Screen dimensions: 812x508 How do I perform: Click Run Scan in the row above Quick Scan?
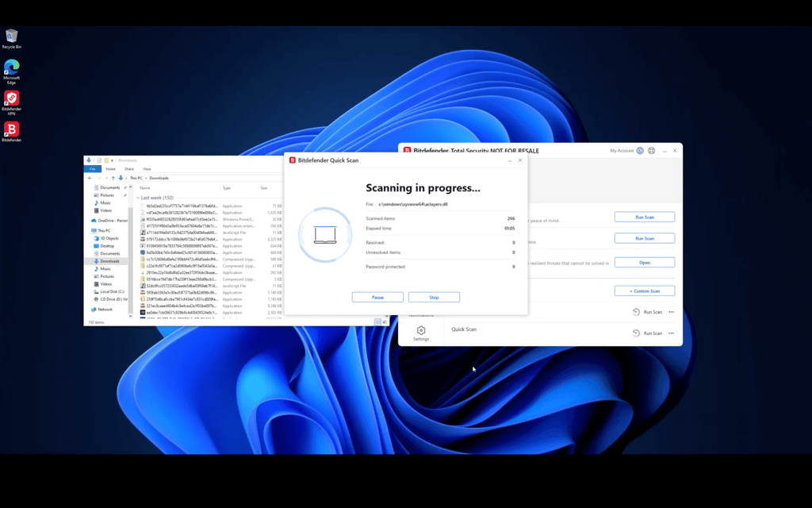(x=653, y=311)
